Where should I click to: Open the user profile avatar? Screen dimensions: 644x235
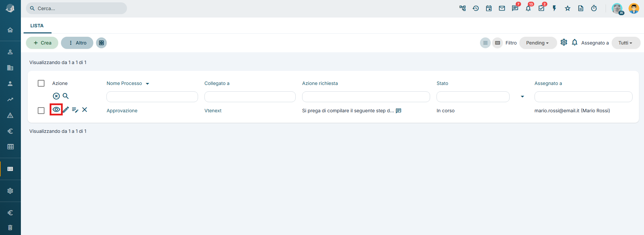[634, 8]
